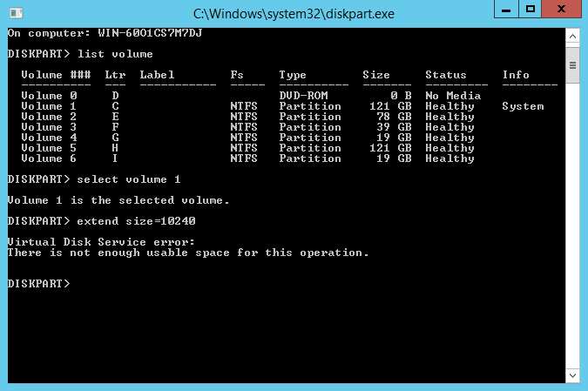Click the 'Volume 6' row label
588x391 pixels.
49,158
